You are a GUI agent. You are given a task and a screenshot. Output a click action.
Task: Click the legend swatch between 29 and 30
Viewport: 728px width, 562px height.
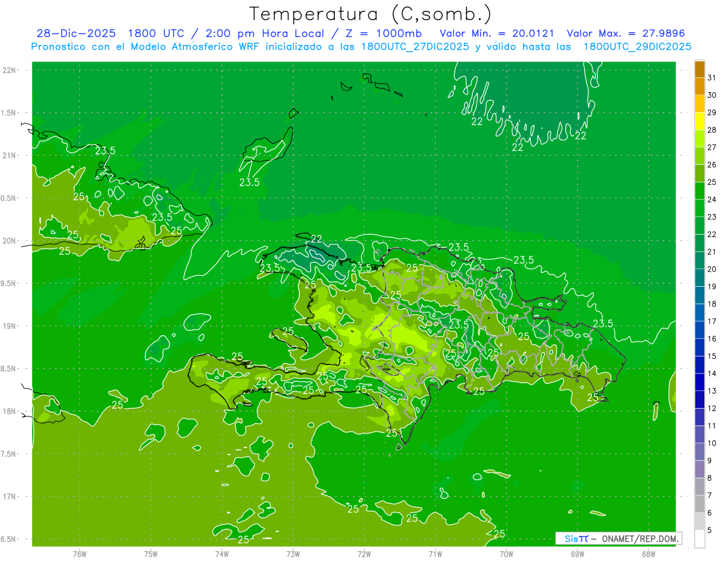point(699,104)
